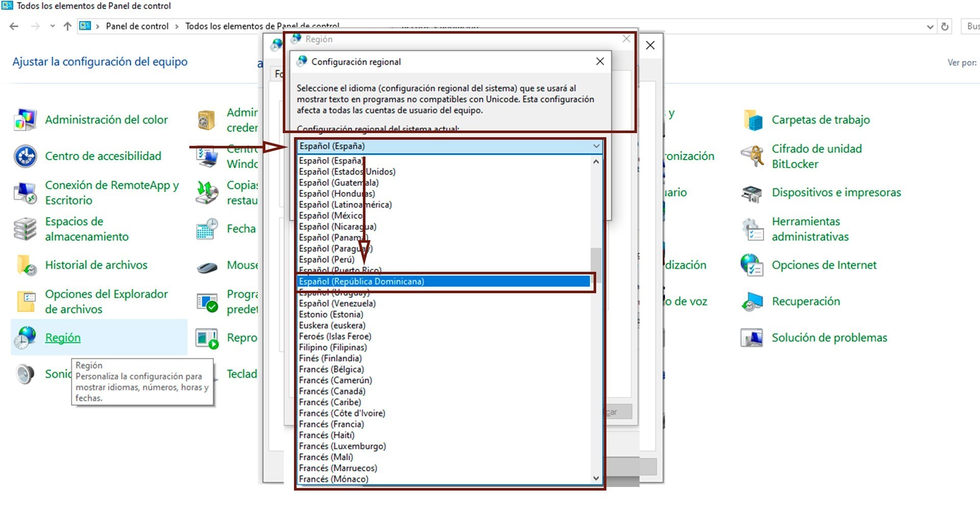Click the Espacios de almacenamiento icon

click(25, 229)
